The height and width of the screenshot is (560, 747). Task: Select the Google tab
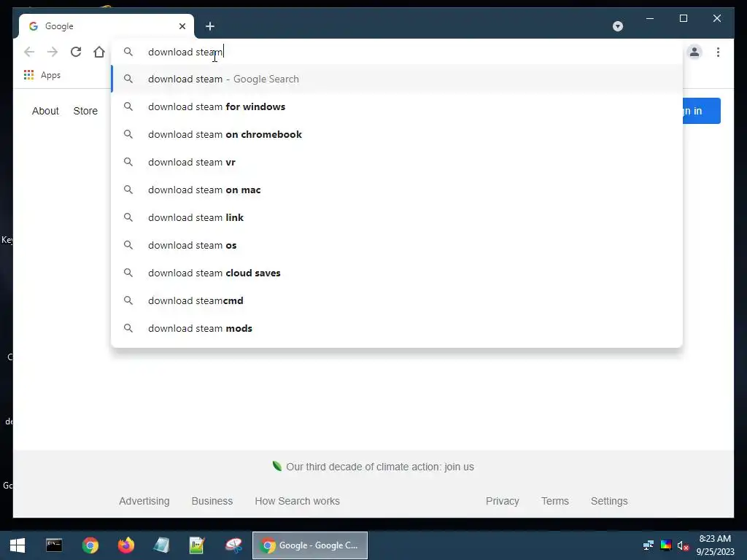click(x=107, y=26)
